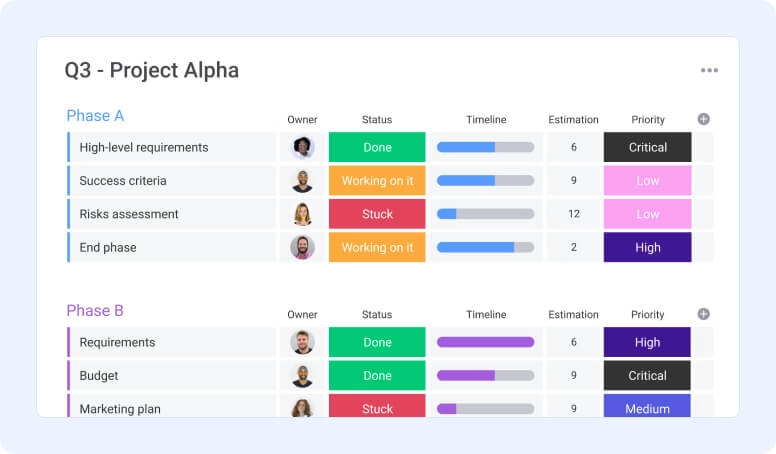Image resolution: width=776 pixels, height=454 pixels.
Task: Click owner avatar for Success criteria
Action: coord(303,181)
